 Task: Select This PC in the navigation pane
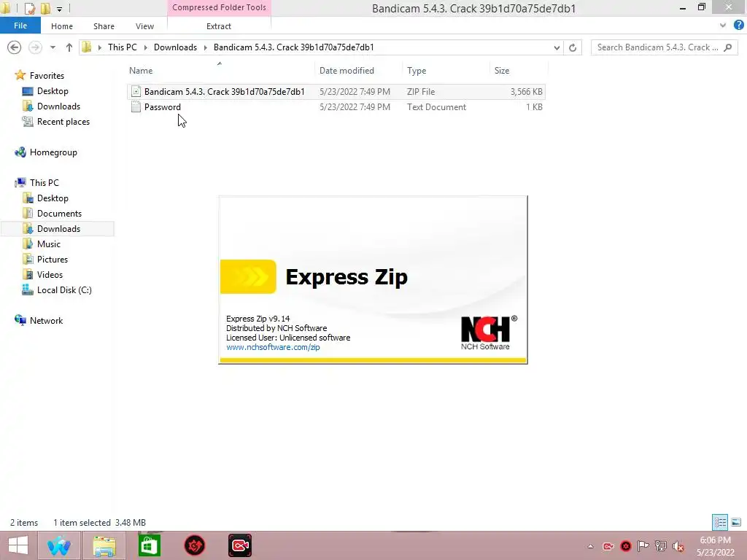pyautogui.click(x=44, y=183)
